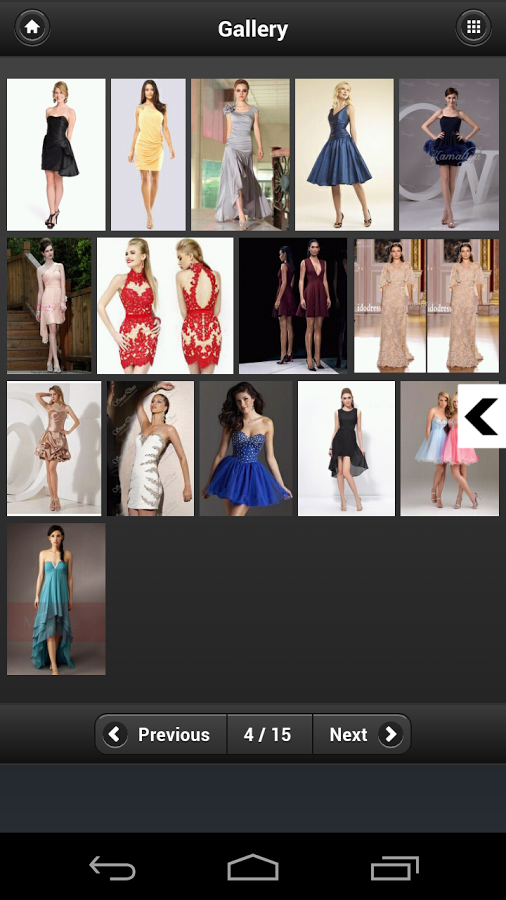Open the black strapless dress photo
The height and width of the screenshot is (900, 506).
pos(56,154)
